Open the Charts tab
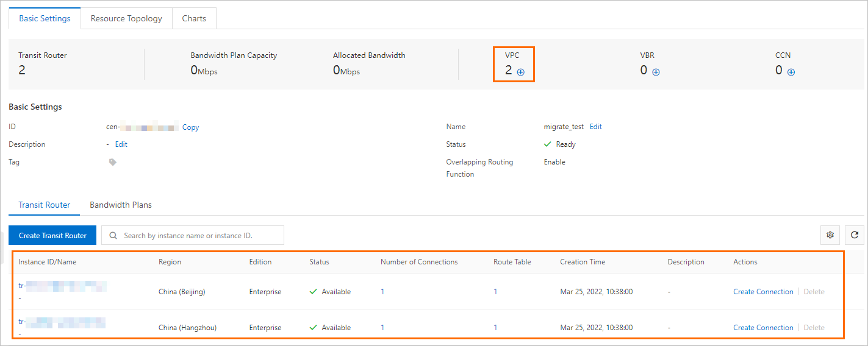The height and width of the screenshot is (346, 868). coord(194,18)
